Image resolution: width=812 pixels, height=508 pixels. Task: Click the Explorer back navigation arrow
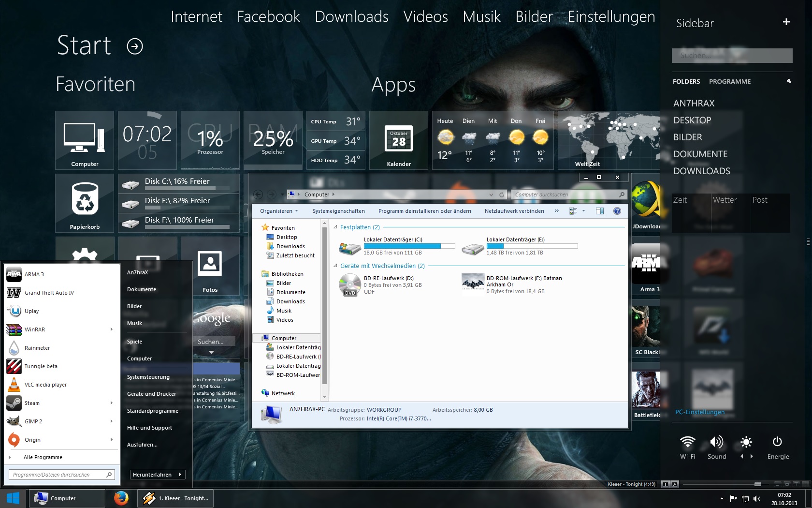[x=258, y=194]
